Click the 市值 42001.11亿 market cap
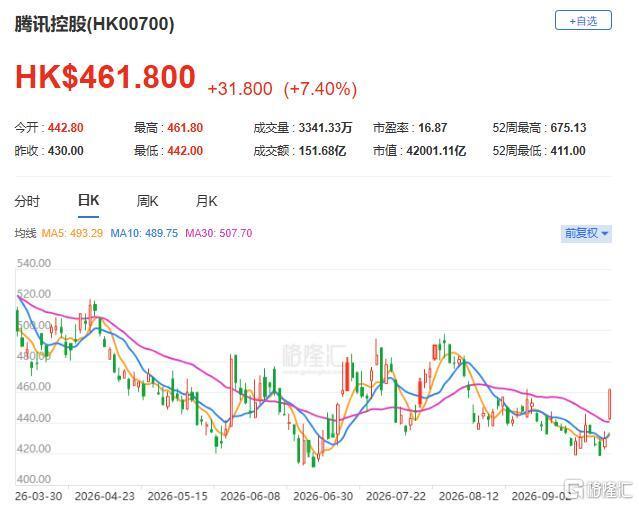 tap(419, 151)
